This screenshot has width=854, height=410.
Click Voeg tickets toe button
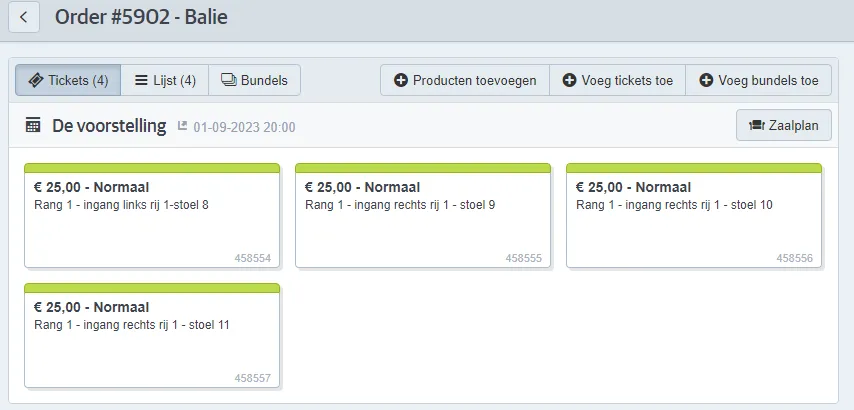pyautogui.click(x=617, y=81)
